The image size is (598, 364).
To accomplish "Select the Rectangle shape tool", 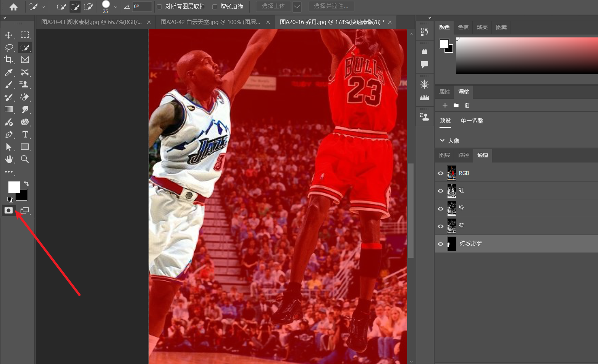I will 25,147.
